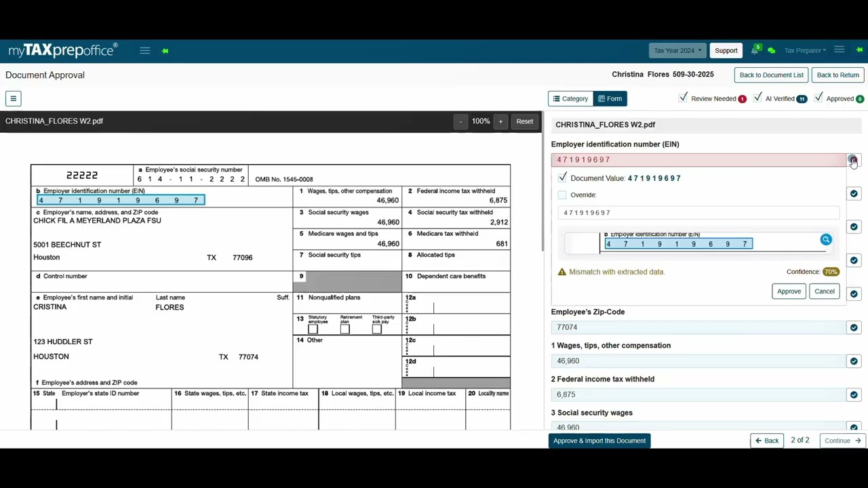The image size is (868, 488).
Task: Click the Wages field showing 46,960
Action: click(698, 361)
